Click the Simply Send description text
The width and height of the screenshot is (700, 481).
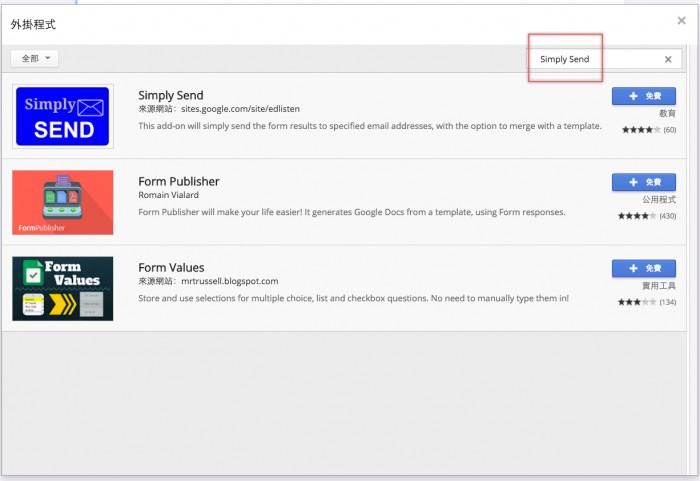tap(370, 126)
